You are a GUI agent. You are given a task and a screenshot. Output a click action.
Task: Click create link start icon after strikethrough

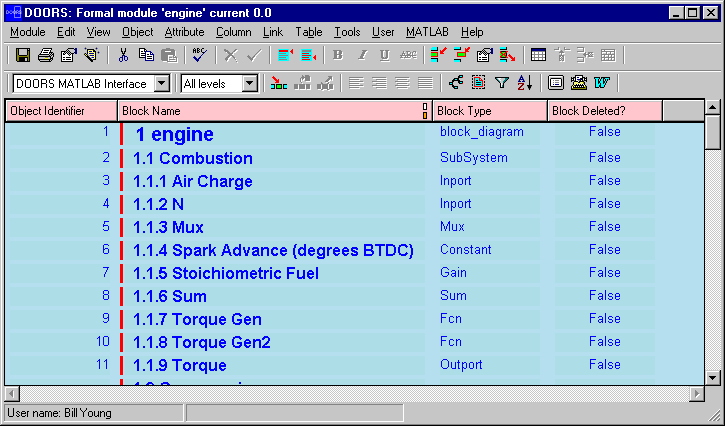[438, 56]
